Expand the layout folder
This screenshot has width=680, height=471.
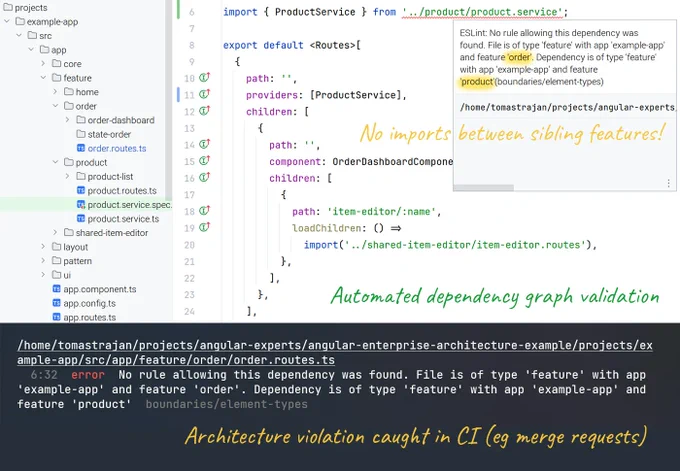(43, 247)
